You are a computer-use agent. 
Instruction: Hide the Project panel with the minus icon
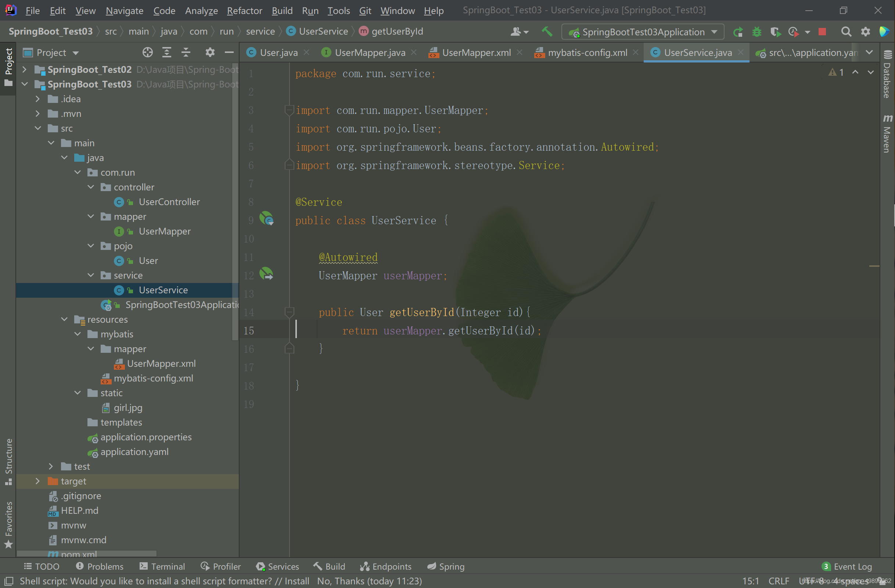click(x=229, y=52)
